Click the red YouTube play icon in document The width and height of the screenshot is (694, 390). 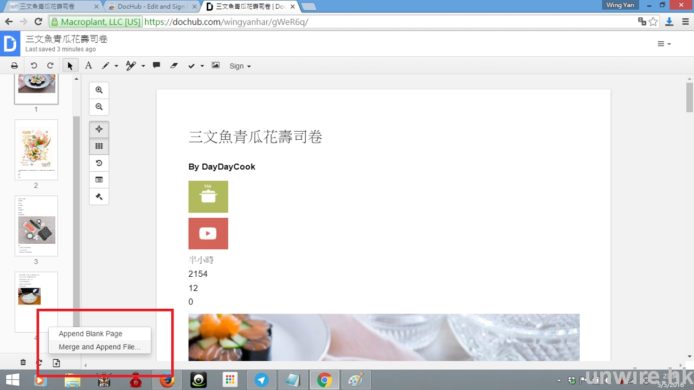208,233
